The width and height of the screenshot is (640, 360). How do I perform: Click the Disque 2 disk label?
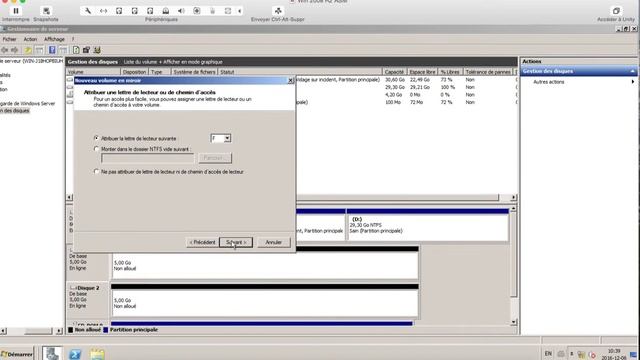88,288
